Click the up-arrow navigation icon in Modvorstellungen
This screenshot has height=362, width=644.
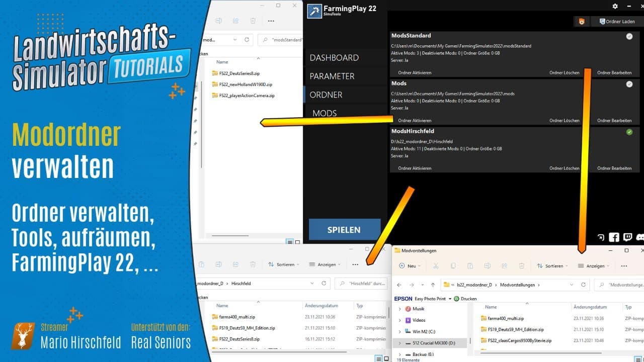[433, 285]
